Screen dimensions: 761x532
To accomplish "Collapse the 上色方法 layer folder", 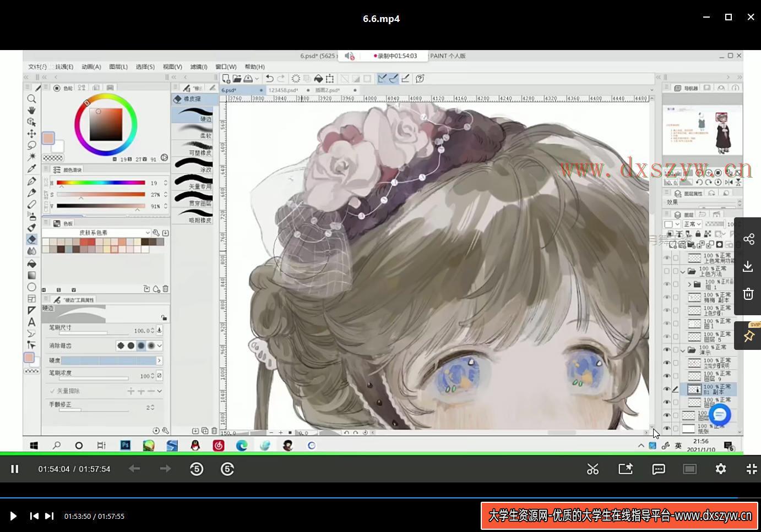I will [683, 271].
